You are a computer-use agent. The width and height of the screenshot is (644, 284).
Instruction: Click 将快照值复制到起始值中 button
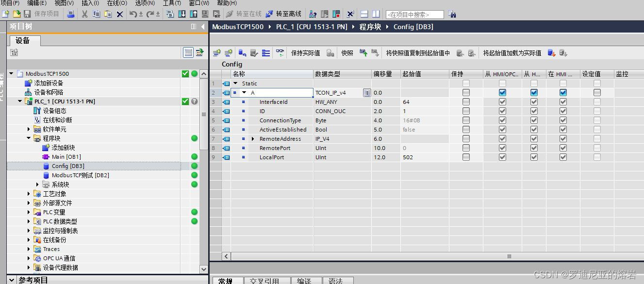(x=418, y=53)
